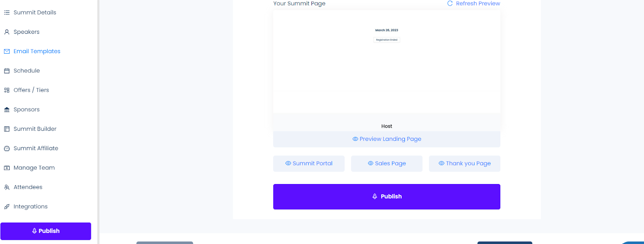Open the Sales Page preview

(x=387, y=163)
